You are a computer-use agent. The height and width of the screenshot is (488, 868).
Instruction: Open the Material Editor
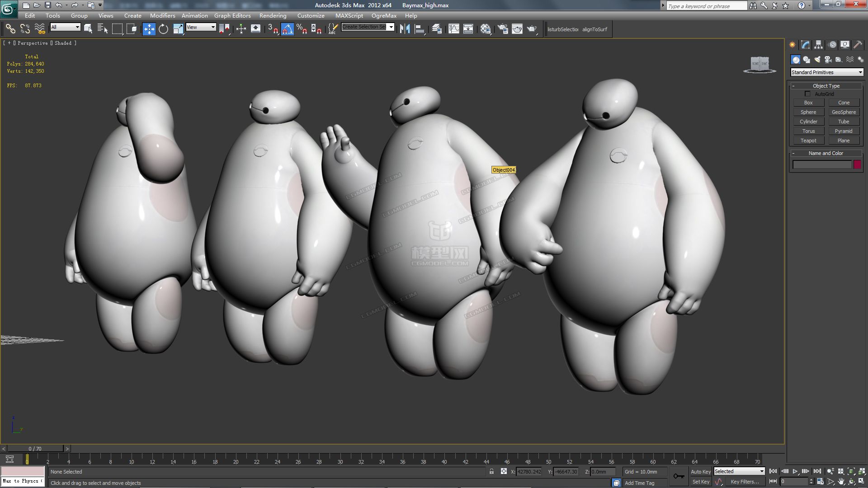pyautogui.click(x=486, y=29)
